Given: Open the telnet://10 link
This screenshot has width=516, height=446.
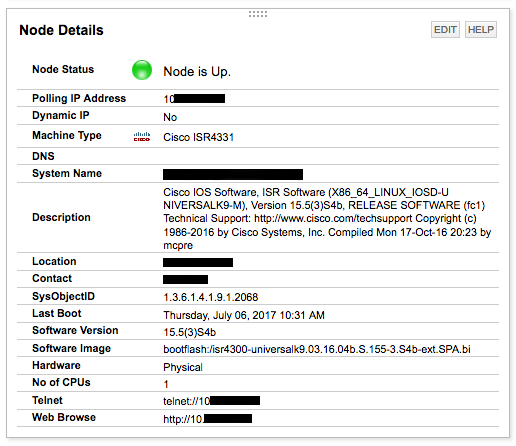Looking at the screenshot, I should coord(211,401).
